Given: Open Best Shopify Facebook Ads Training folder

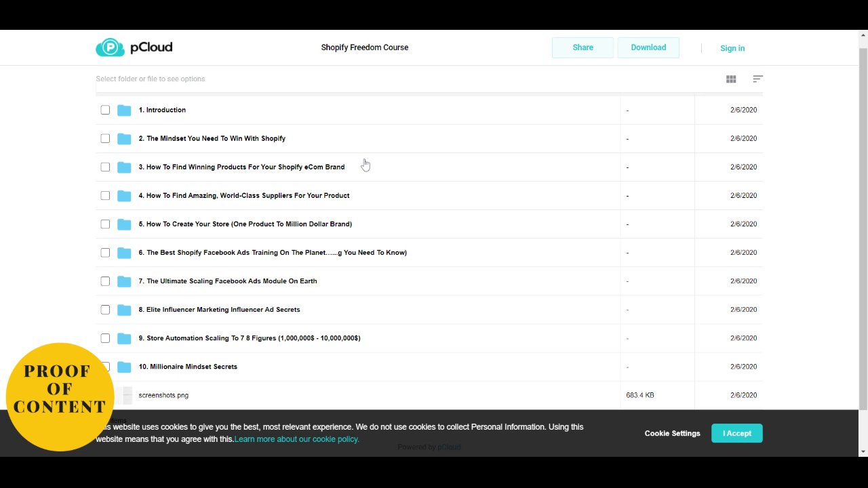Looking at the screenshot, I should (273, 252).
